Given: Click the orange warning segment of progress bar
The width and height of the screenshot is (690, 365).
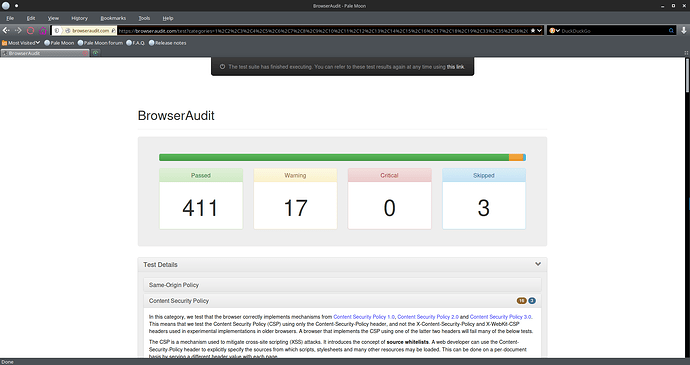Looking at the screenshot, I should tap(516, 157).
